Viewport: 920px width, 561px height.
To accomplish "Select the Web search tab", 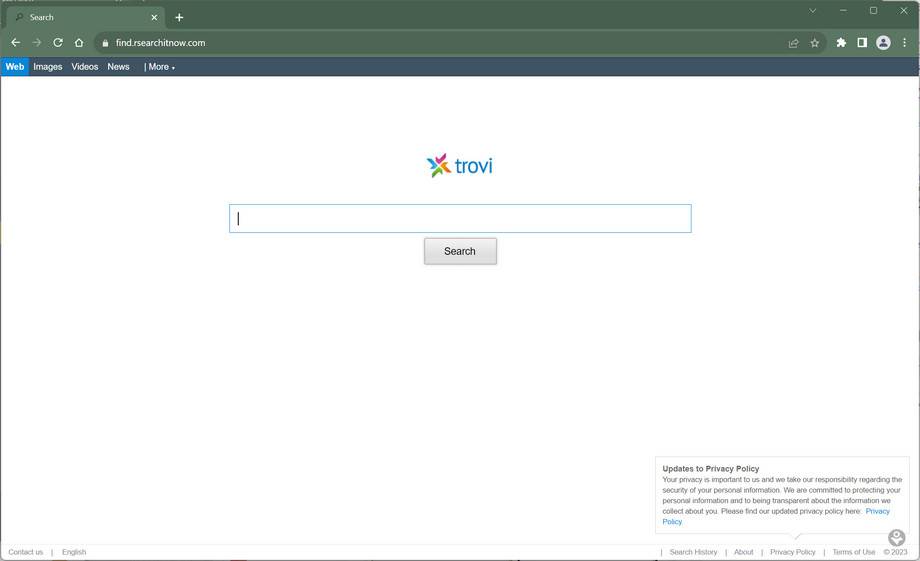I will click(15, 67).
